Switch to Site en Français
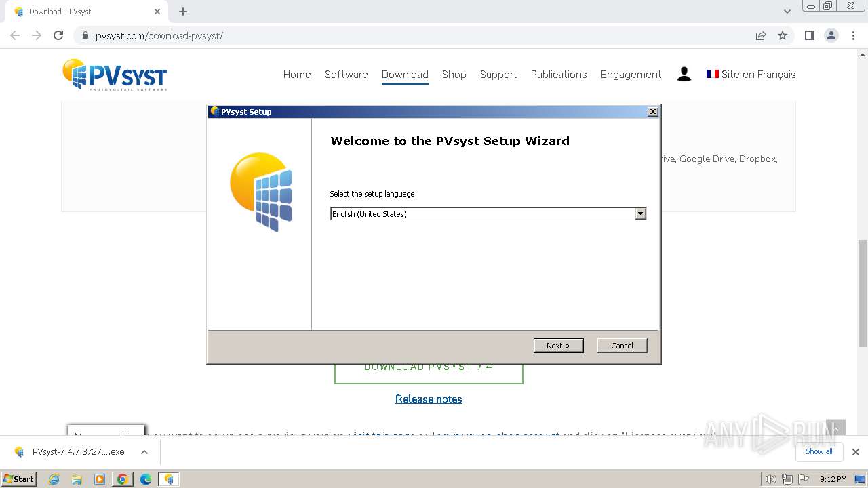The height and width of the screenshot is (488, 868). 751,75
